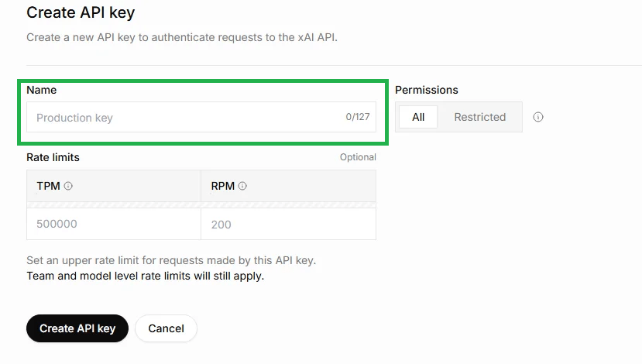This screenshot has height=364, width=642.
Task: Click the Optional text beside Rate limits
Action: pyautogui.click(x=358, y=157)
